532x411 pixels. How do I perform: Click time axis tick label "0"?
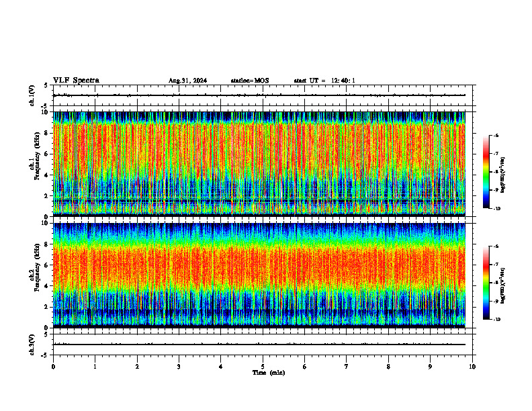[x=53, y=367]
